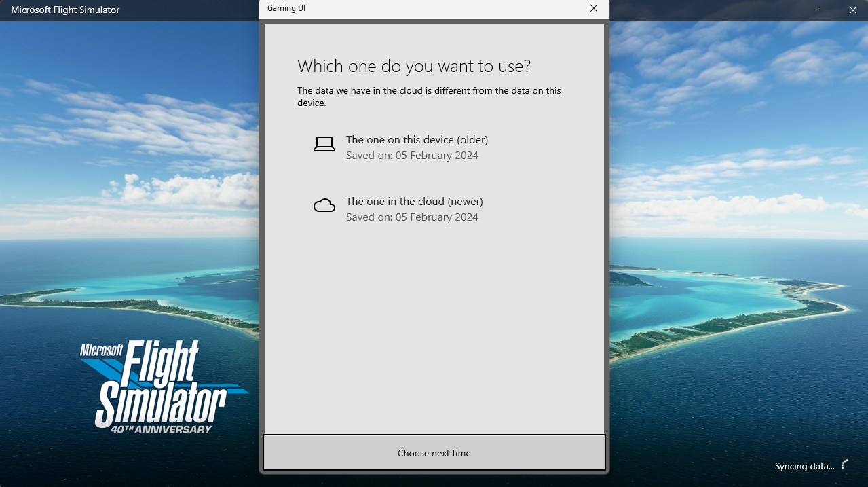Click the cloud save icon
Image resolution: width=868 pixels, height=487 pixels.
[x=324, y=206]
